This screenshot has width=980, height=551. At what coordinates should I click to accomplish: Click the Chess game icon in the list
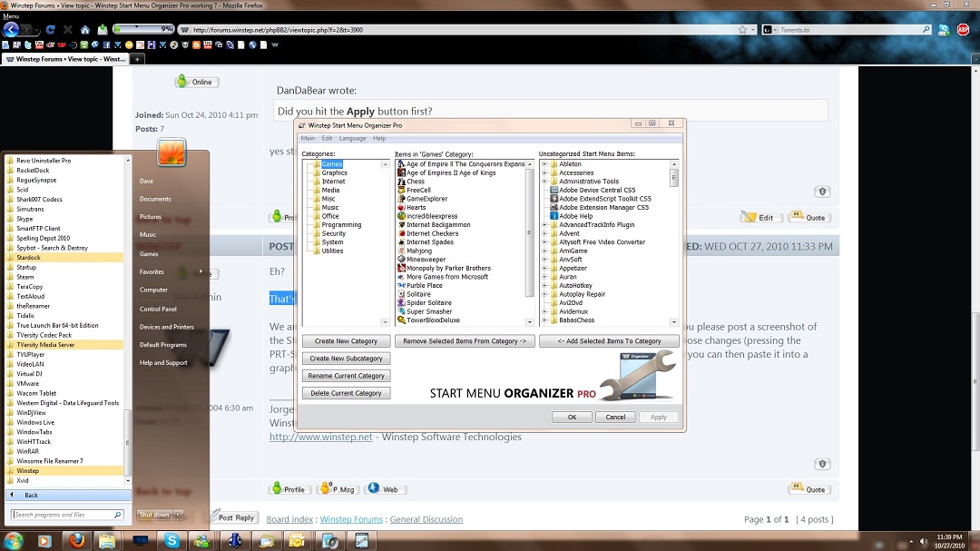[401, 182]
